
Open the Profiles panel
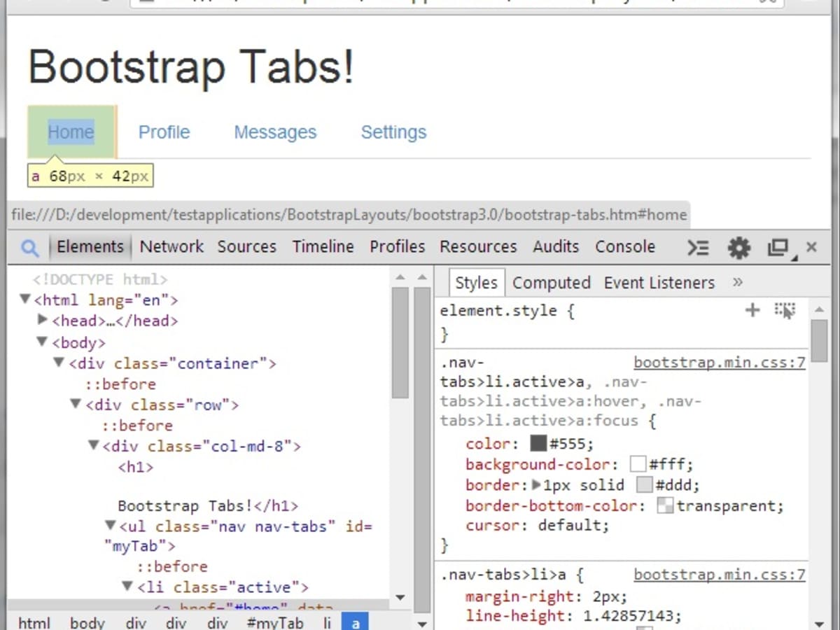[397, 246]
